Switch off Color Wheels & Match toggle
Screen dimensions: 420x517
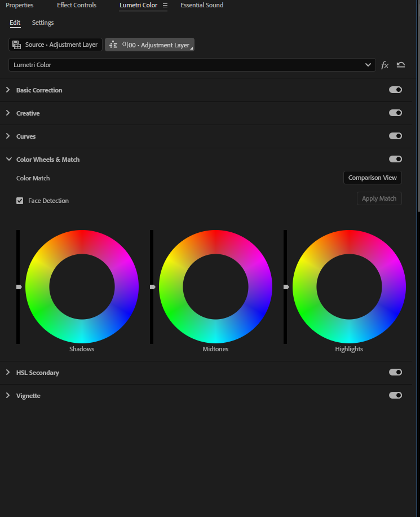[395, 159]
